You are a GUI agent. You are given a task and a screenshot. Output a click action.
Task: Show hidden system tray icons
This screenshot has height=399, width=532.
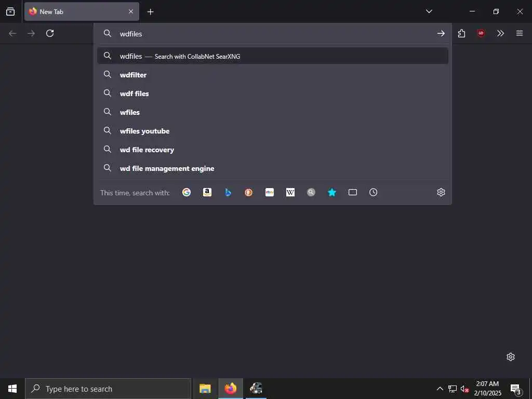(x=440, y=389)
